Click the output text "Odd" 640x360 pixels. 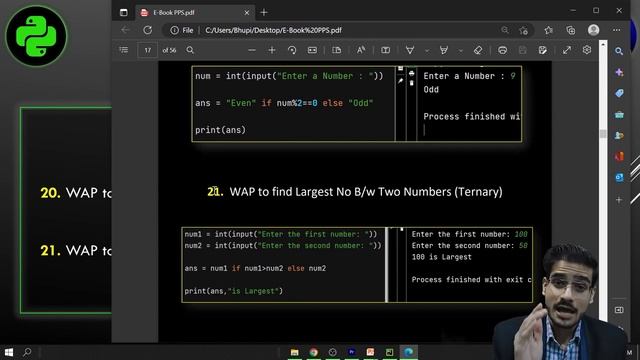pos(431,90)
